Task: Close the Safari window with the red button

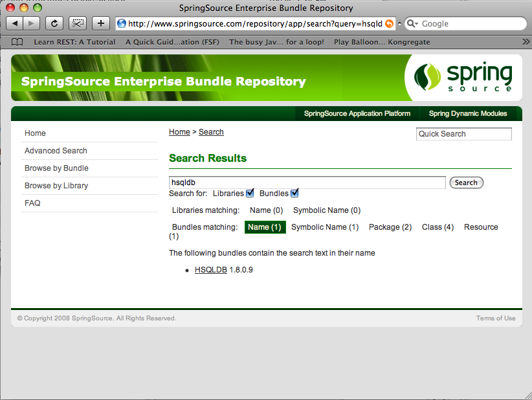Action: tap(10, 8)
